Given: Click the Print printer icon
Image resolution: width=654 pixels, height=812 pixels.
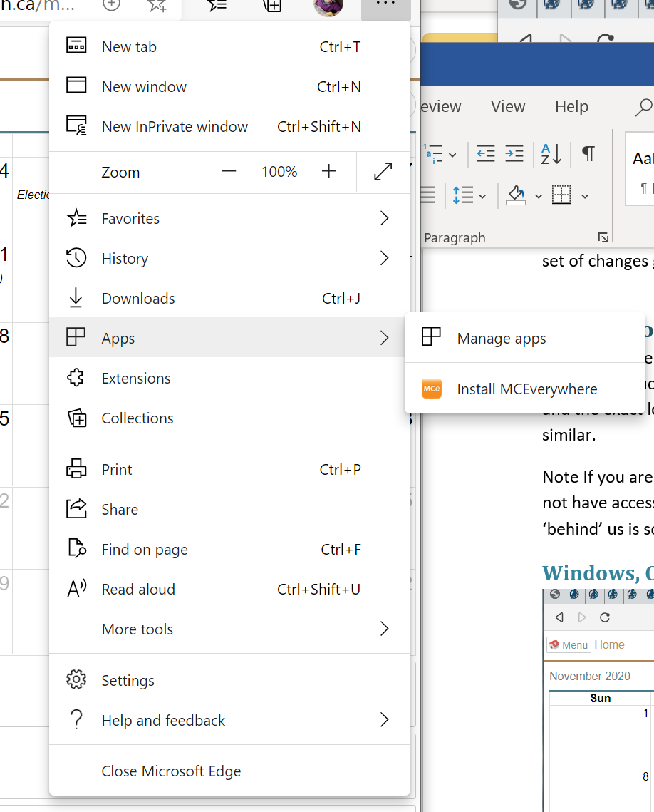Looking at the screenshot, I should click(x=76, y=468).
